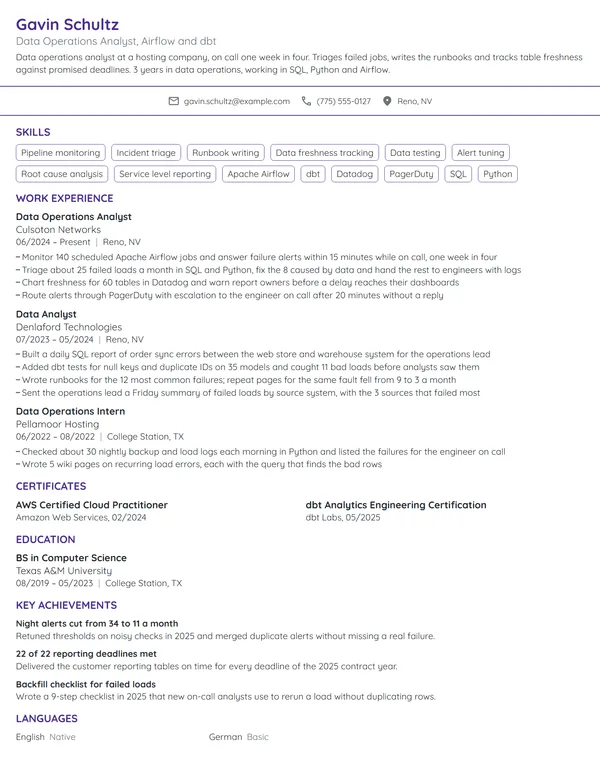Open the gavin.schultz@example.com email address

pyautogui.click(x=237, y=101)
